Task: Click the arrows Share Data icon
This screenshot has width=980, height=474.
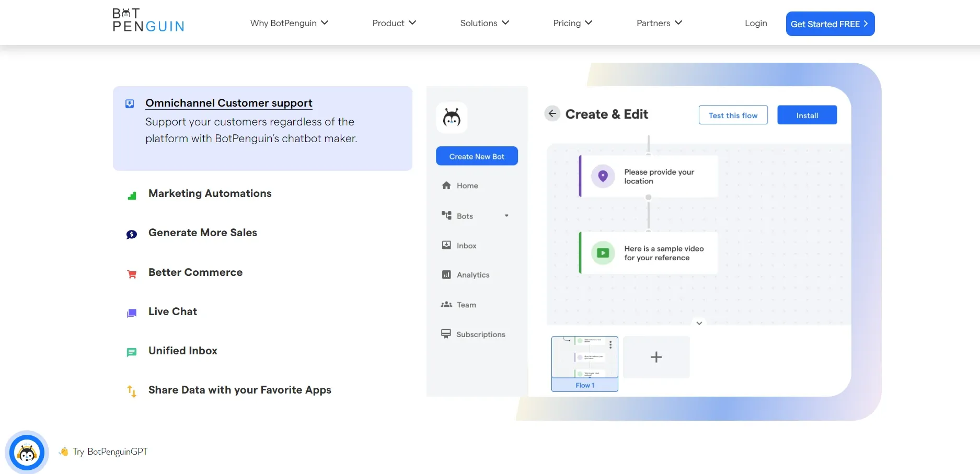Action: tap(132, 391)
